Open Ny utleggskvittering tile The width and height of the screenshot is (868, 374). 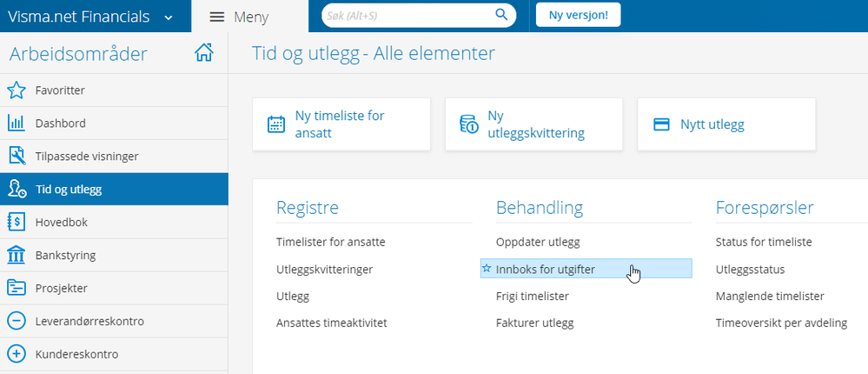coord(533,124)
